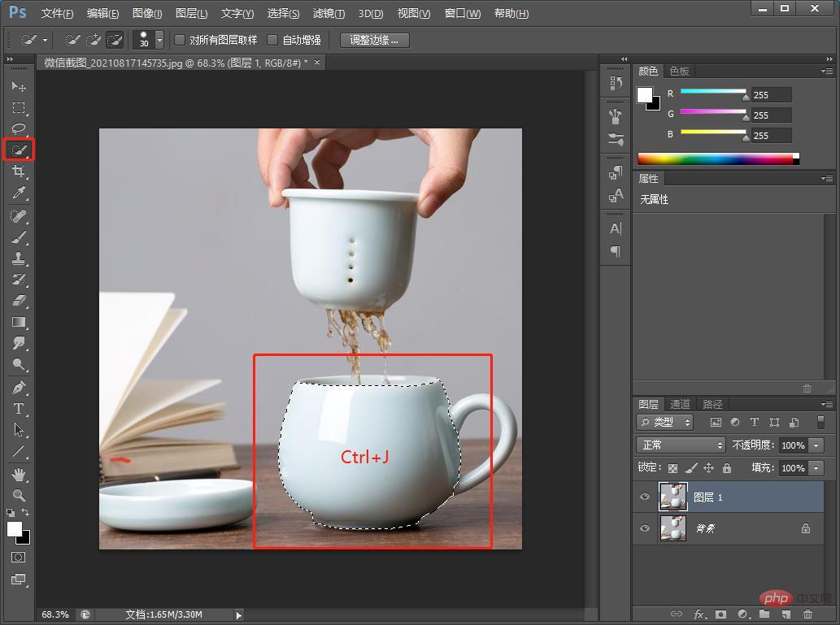Switch to the 色板 tab
The height and width of the screenshot is (625, 840).
click(x=679, y=72)
